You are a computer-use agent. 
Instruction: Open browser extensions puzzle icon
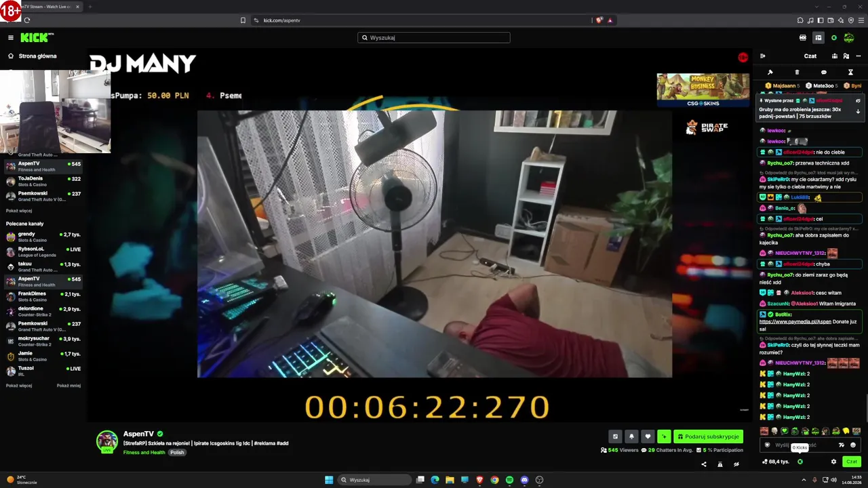[x=801, y=20]
